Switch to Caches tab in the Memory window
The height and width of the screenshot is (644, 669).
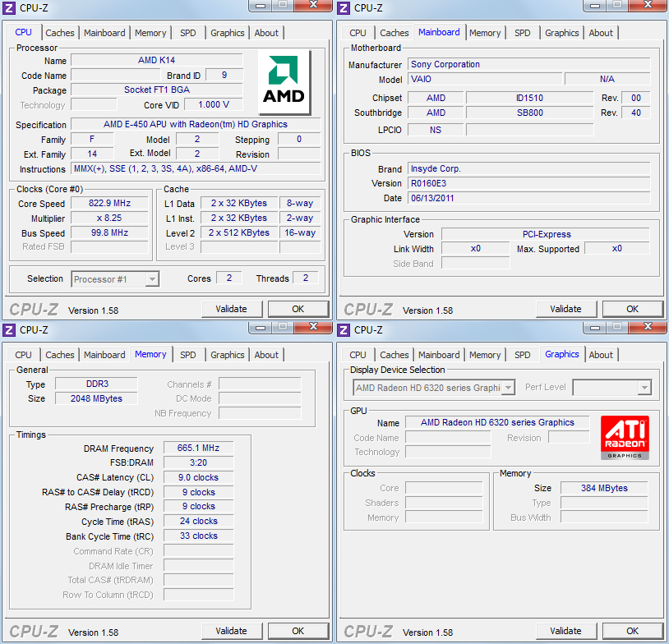point(60,355)
